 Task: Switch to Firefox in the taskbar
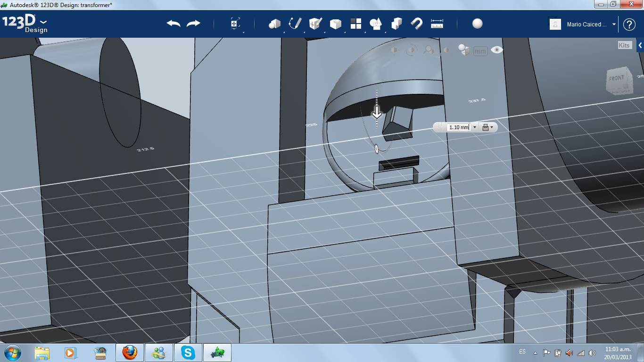coord(130,353)
